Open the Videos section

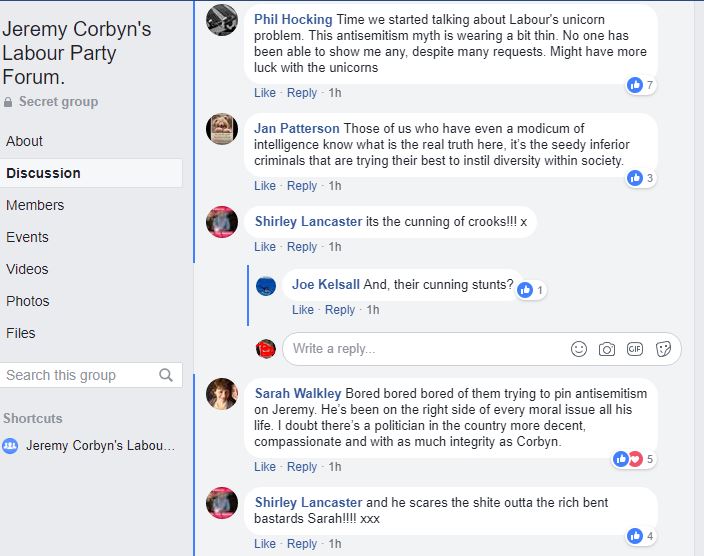coord(27,269)
